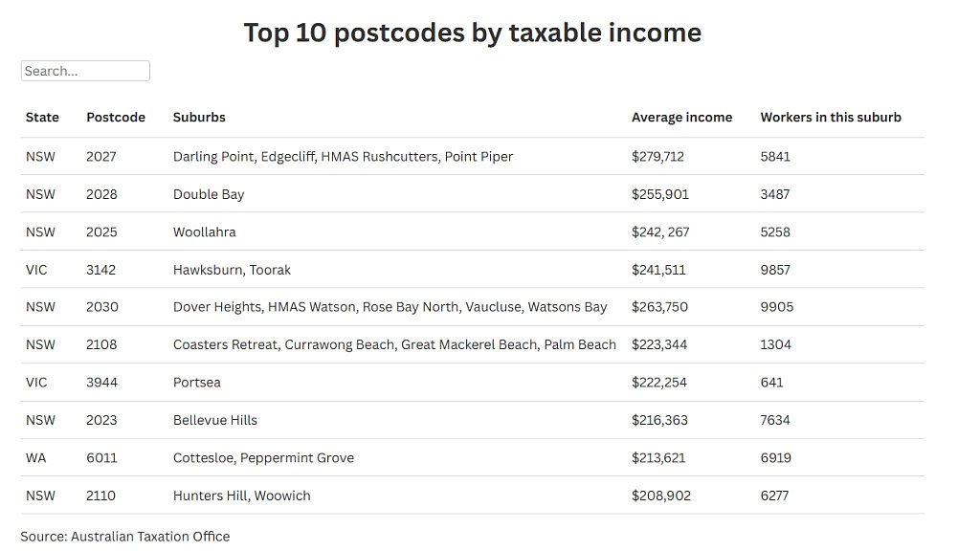Select the Coasters Retreat, Palm Beach row
Image resolution: width=980 pixels, height=551 pixels.
point(473,344)
